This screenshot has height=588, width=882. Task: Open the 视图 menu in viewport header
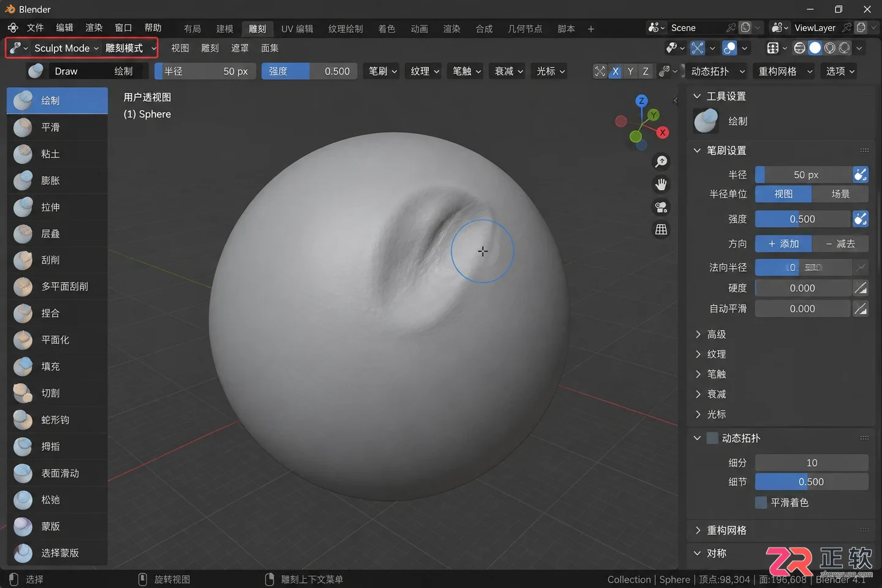pyautogui.click(x=180, y=48)
